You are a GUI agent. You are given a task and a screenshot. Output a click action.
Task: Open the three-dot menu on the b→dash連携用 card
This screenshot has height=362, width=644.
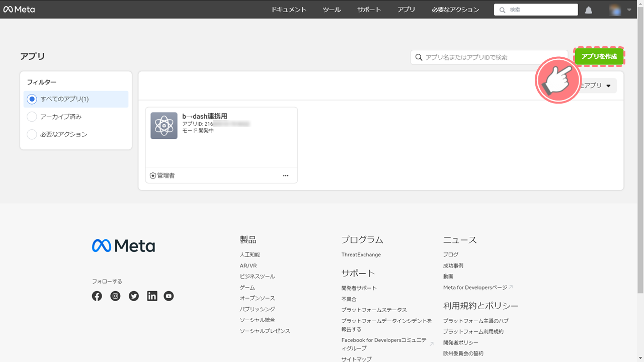point(286,175)
